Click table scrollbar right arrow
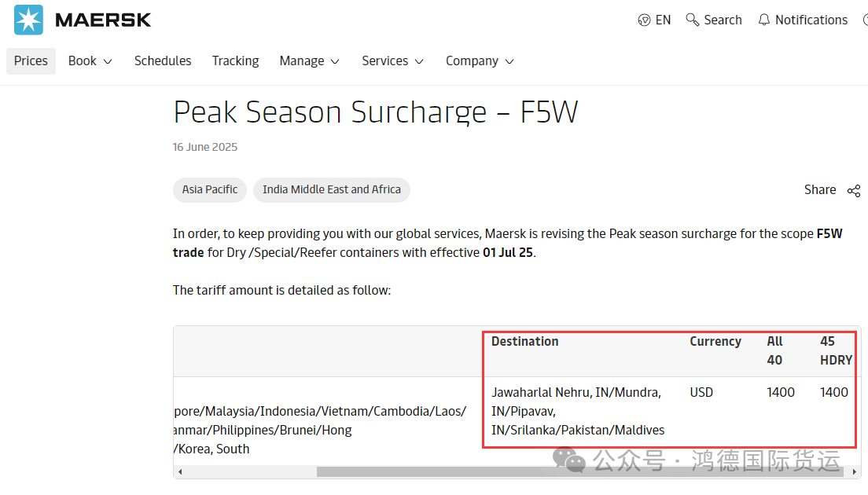868x495 pixels. pyautogui.click(x=855, y=471)
